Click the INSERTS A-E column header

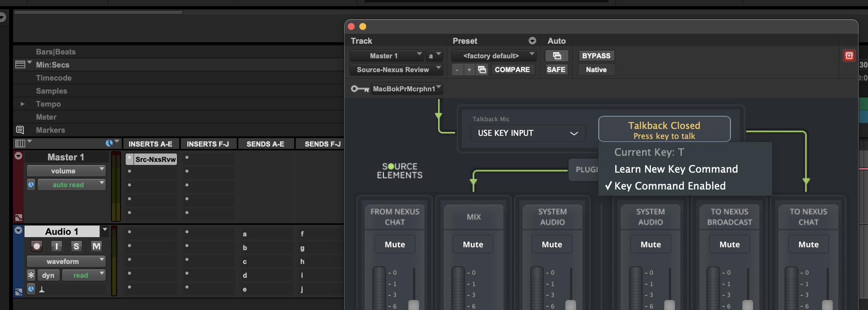coord(150,144)
